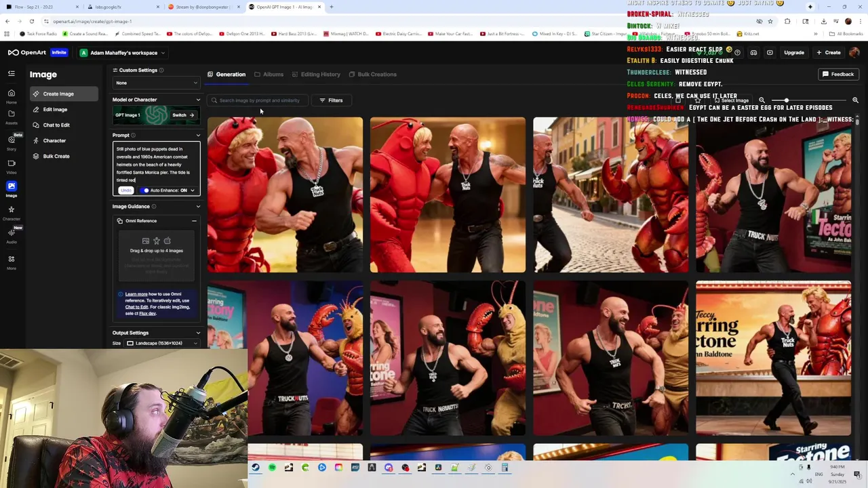The height and width of the screenshot is (488, 868).
Task: Toggle the Auto Enhance switch
Action: pos(145,190)
